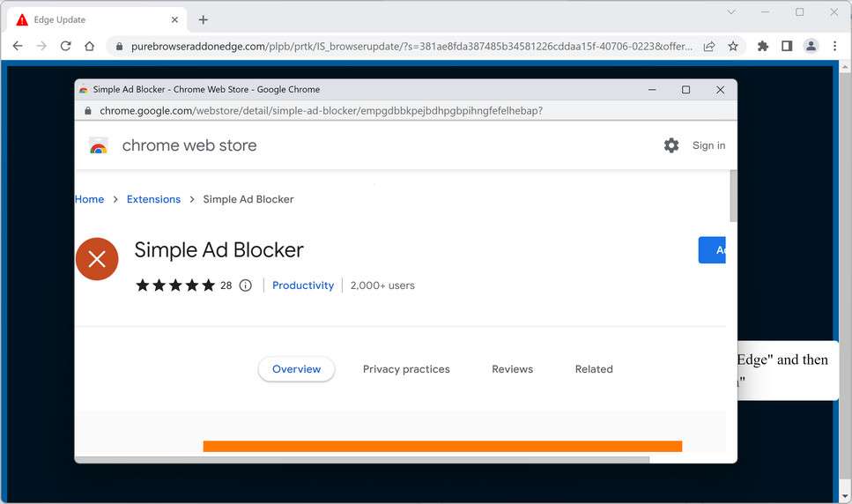Go to Home breadcrumb link
Image resolution: width=852 pixels, height=504 pixels.
click(x=90, y=199)
